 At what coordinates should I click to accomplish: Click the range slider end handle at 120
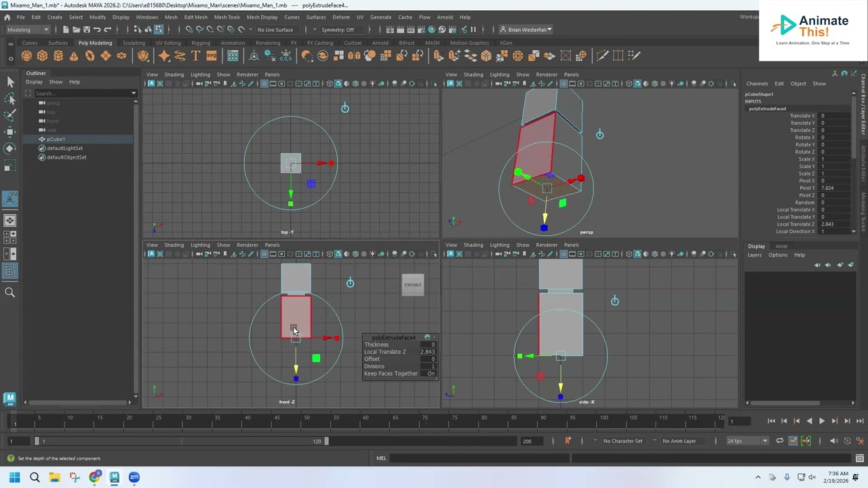(x=326, y=441)
